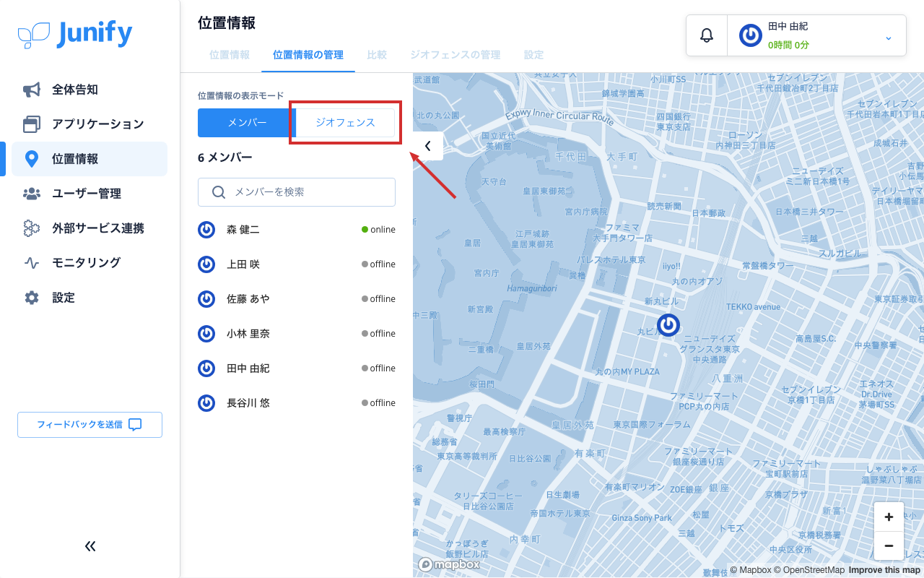Screen dimensions: 924x578
Task: Click the モニタリング pulse icon
Action: pyautogui.click(x=31, y=263)
